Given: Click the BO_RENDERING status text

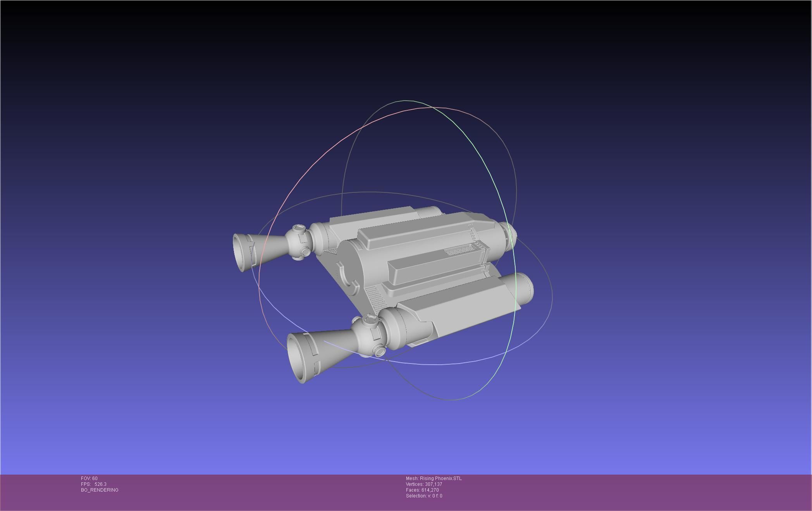Looking at the screenshot, I should pyautogui.click(x=100, y=490).
